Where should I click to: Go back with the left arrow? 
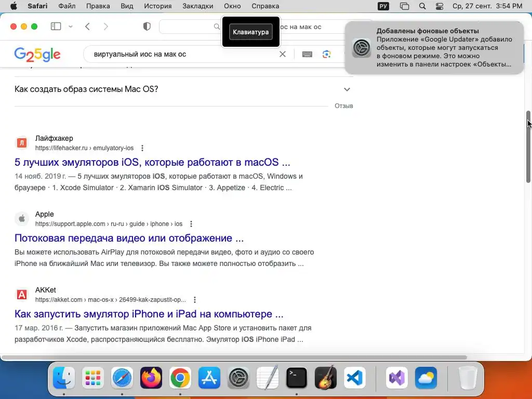(x=87, y=26)
